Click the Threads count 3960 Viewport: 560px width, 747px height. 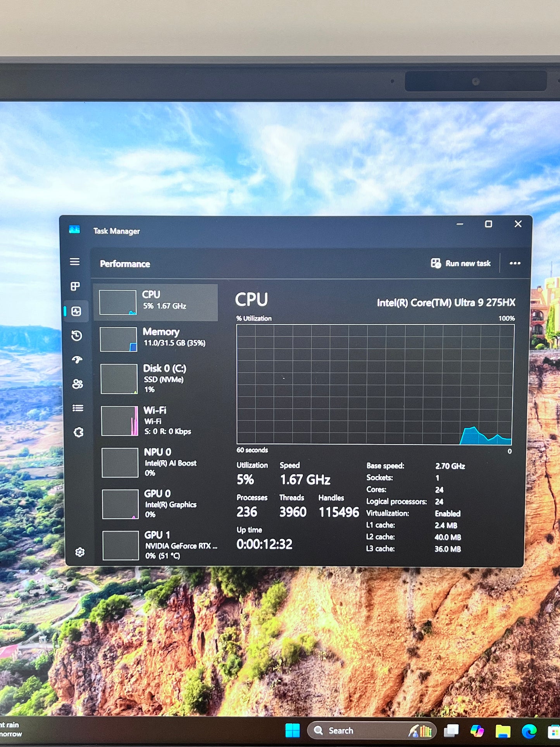[293, 512]
